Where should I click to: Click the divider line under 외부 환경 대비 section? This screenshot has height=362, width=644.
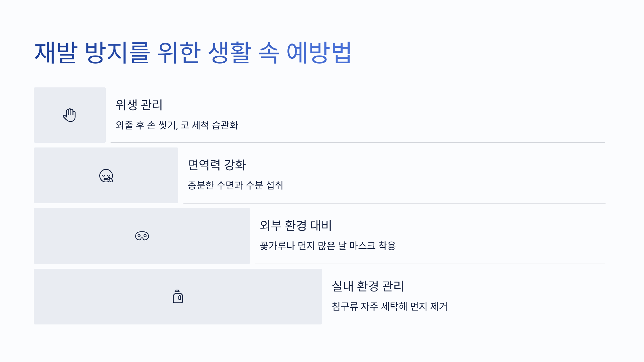click(430, 264)
